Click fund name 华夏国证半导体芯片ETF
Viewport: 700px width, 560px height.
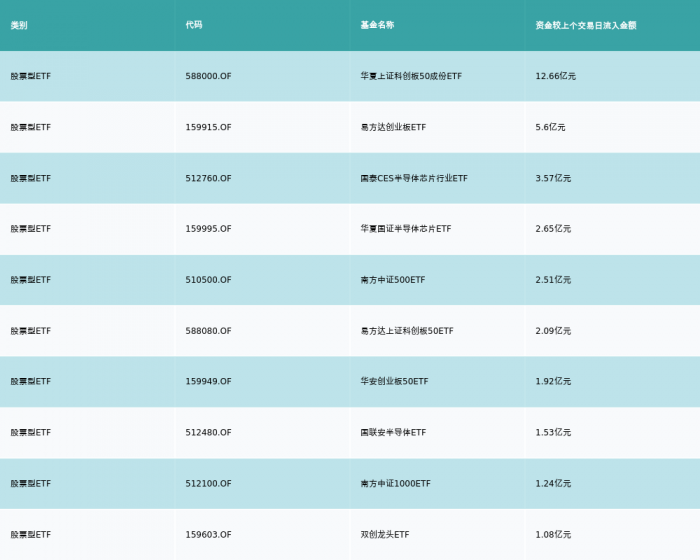tap(406, 229)
